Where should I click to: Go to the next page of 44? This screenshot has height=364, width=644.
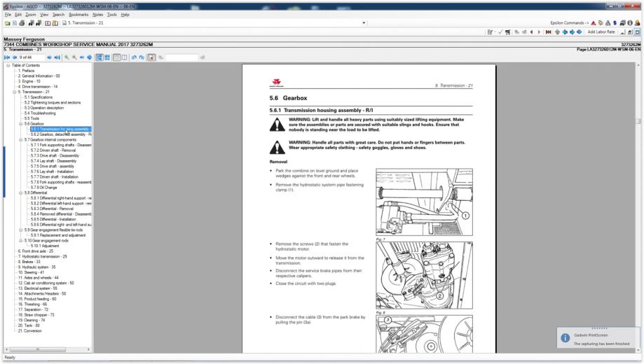click(49, 57)
